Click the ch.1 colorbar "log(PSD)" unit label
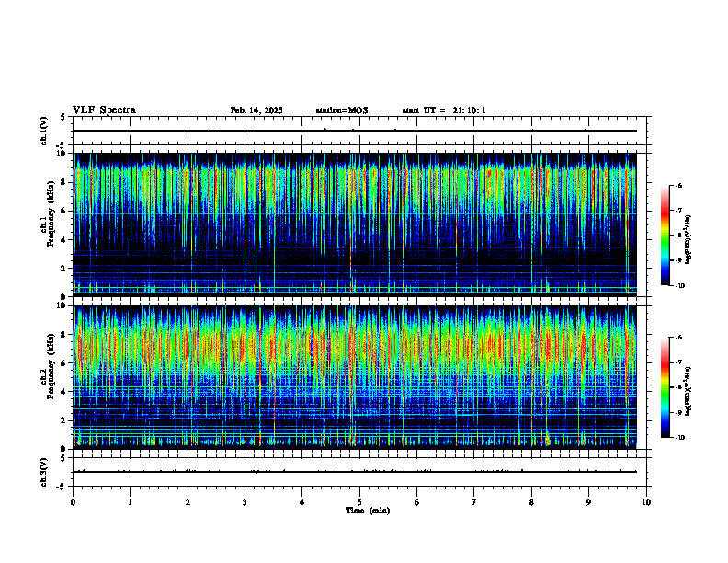 (688, 240)
